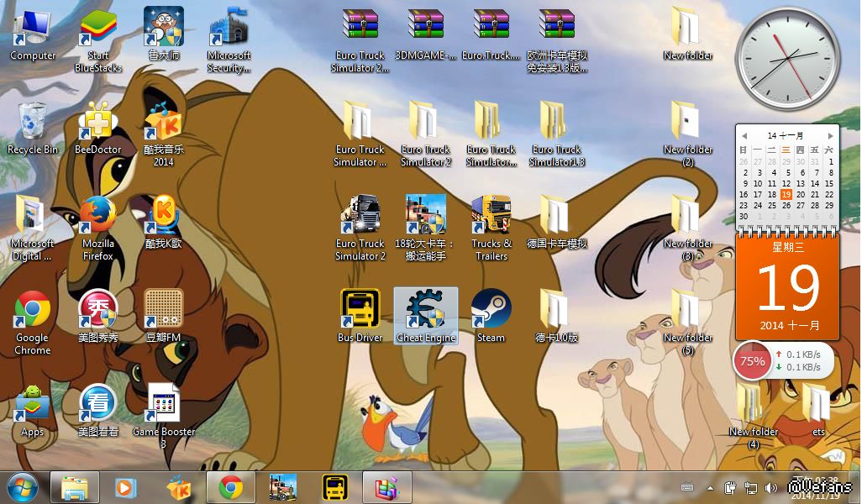This screenshot has width=862, height=504.
Task: Open Windows Explorer from the taskbar
Action: coord(75,486)
